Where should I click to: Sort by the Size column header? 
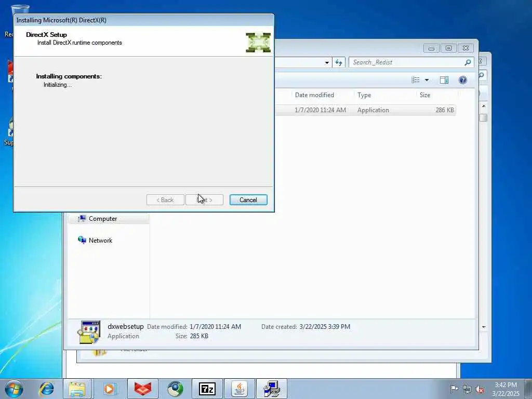click(x=425, y=95)
